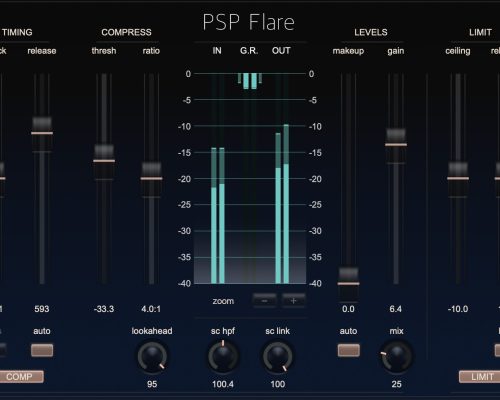
Task: Click the gain value 6.4
Action: coord(396,309)
